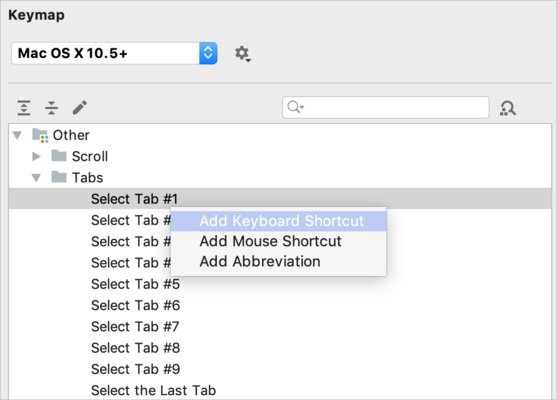The height and width of the screenshot is (400, 557).
Task: Click the Expand All icon
Action: click(x=24, y=108)
